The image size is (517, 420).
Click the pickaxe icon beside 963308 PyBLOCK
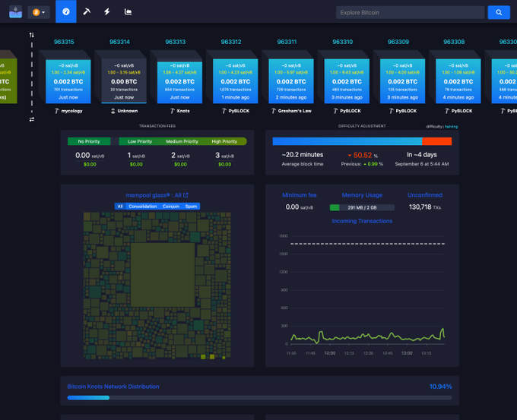click(x=447, y=111)
